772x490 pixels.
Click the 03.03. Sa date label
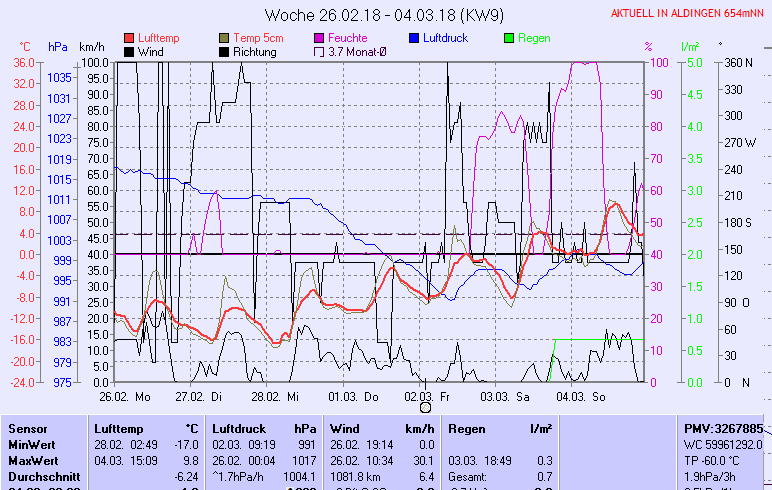[x=504, y=397]
